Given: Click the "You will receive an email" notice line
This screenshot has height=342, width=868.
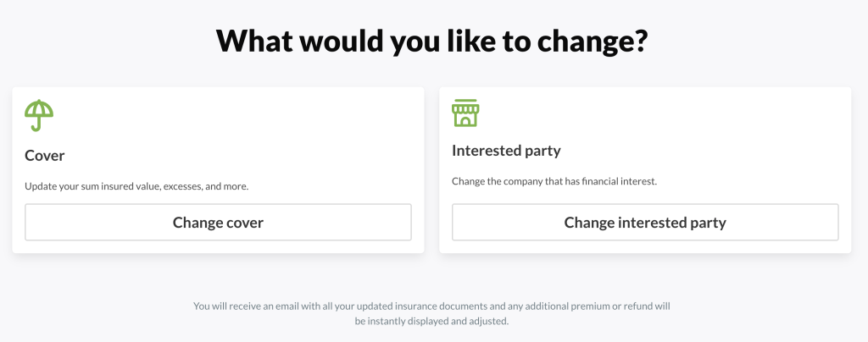Looking at the screenshot, I should (x=432, y=306).
